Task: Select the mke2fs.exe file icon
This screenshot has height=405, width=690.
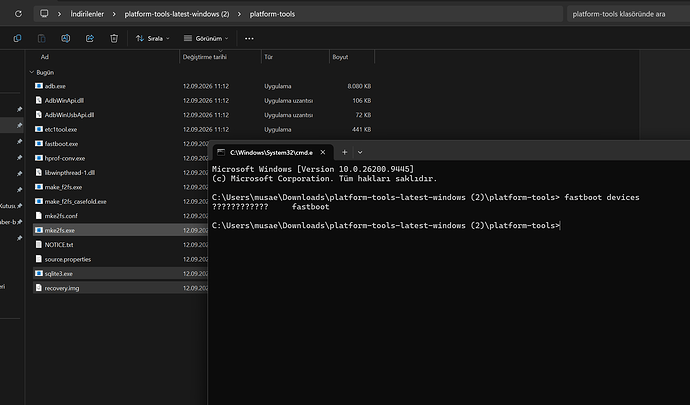Action: tap(39, 230)
